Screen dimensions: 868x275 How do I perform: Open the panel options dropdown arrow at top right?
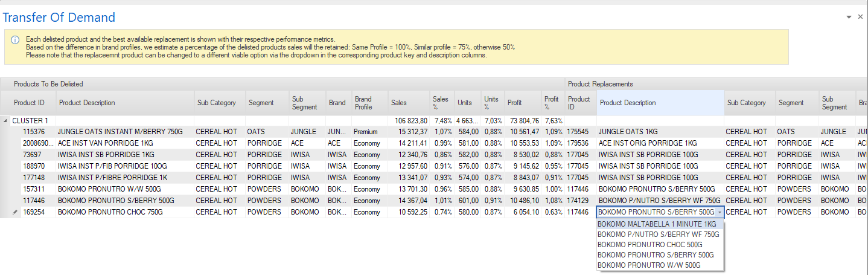coord(849,17)
